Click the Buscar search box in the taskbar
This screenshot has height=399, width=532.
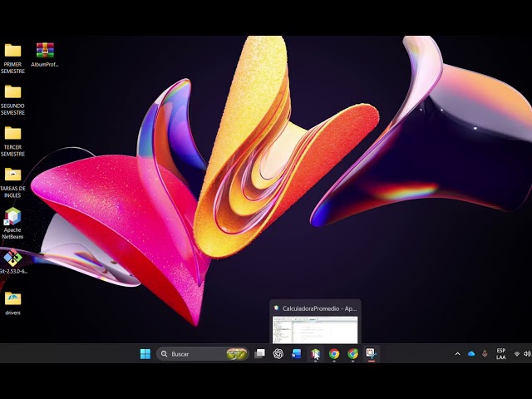(203, 354)
